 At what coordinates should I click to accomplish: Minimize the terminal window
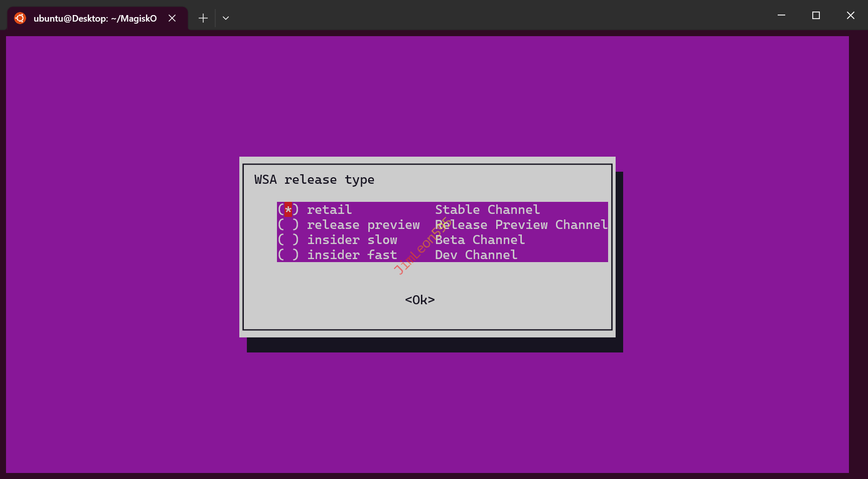(781, 16)
